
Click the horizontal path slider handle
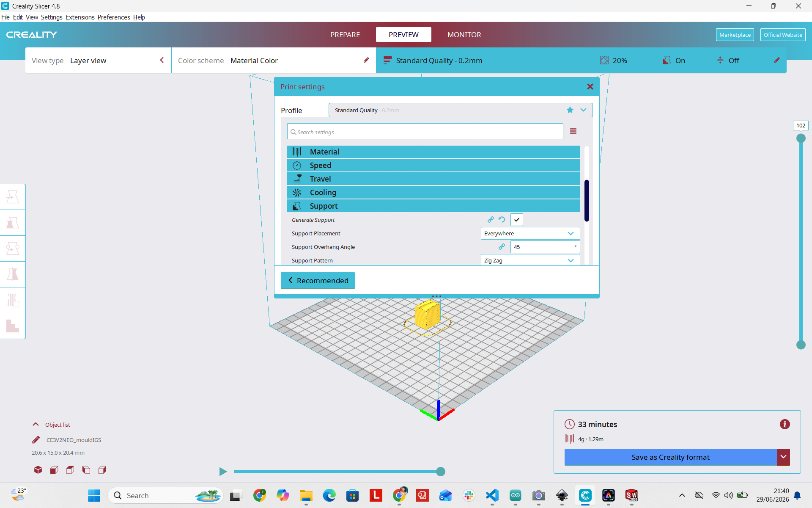coord(441,472)
